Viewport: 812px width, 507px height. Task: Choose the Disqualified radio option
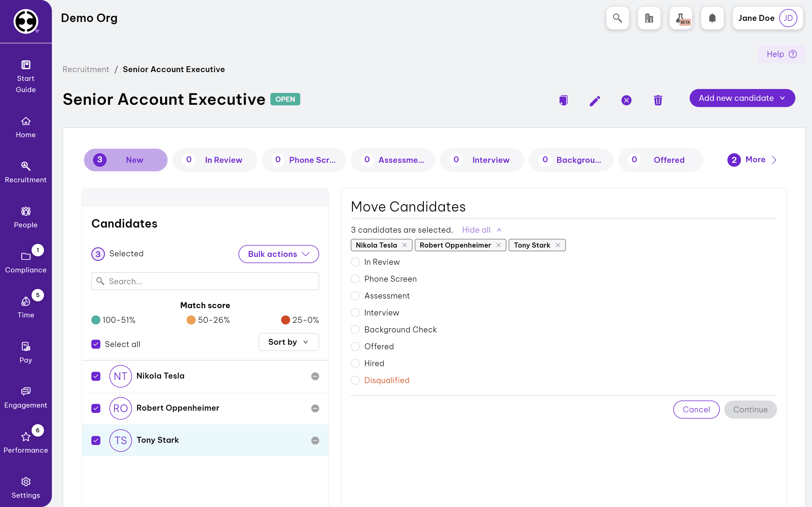coord(355,380)
